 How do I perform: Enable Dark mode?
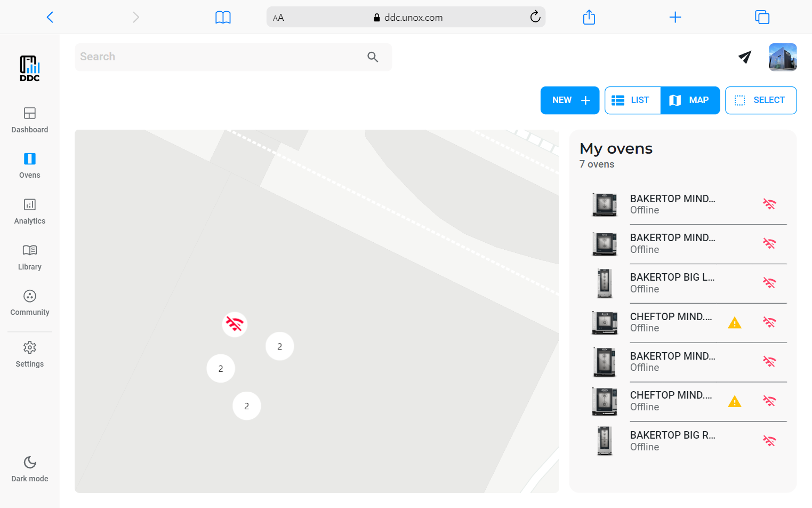coord(29,469)
